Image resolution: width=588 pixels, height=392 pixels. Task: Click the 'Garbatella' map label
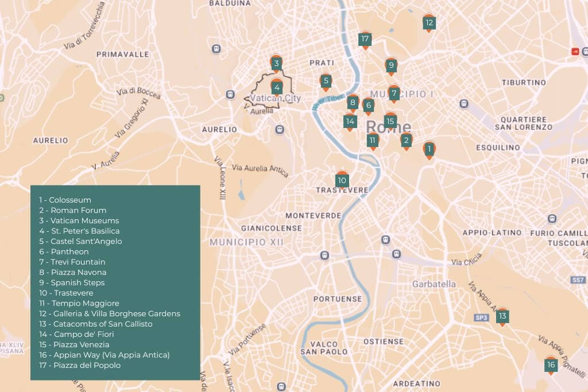pos(434,284)
